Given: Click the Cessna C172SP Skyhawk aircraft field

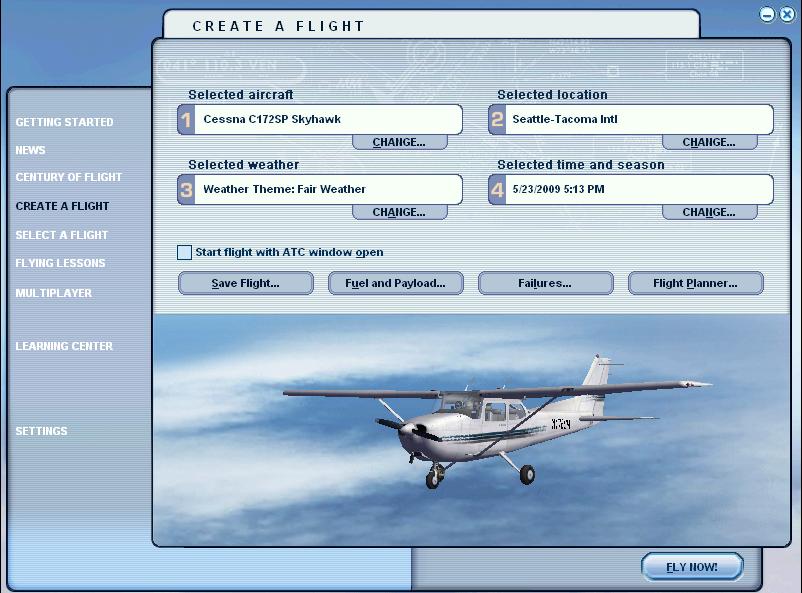Looking at the screenshot, I should (328, 120).
